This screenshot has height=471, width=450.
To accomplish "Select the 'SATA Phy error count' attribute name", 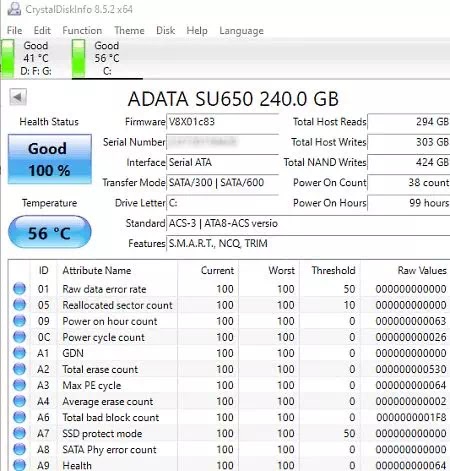I will (109, 449).
